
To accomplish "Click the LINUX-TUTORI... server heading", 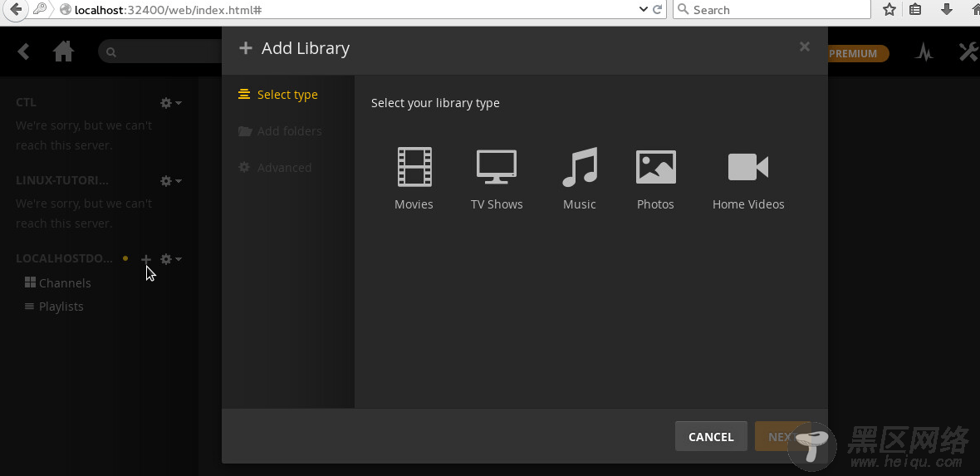I will pyautogui.click(x=62, y=180).
